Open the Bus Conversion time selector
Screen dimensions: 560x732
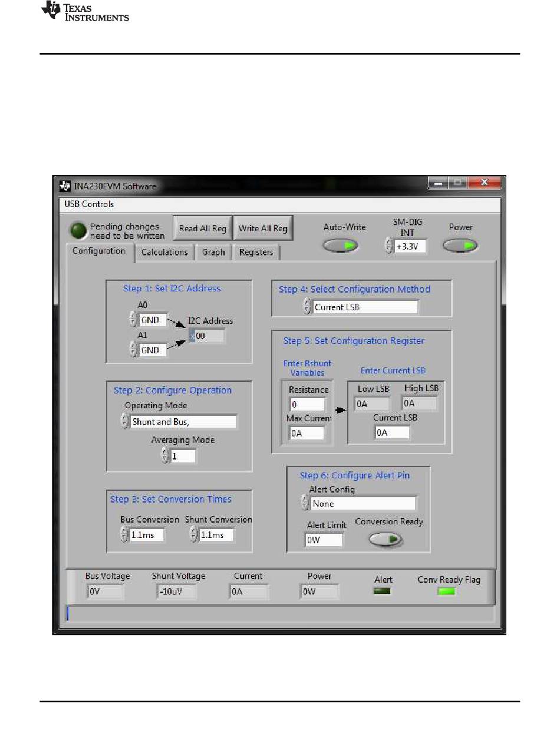[147, 535]
